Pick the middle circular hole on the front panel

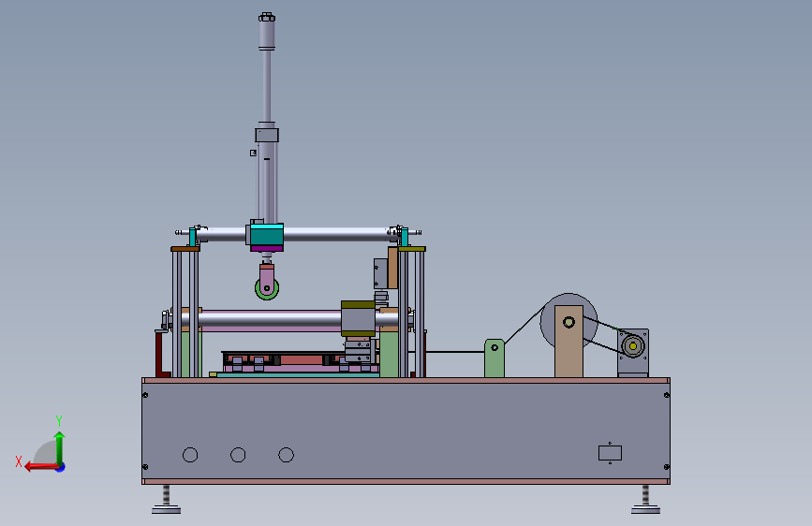(x=238, y=455)
